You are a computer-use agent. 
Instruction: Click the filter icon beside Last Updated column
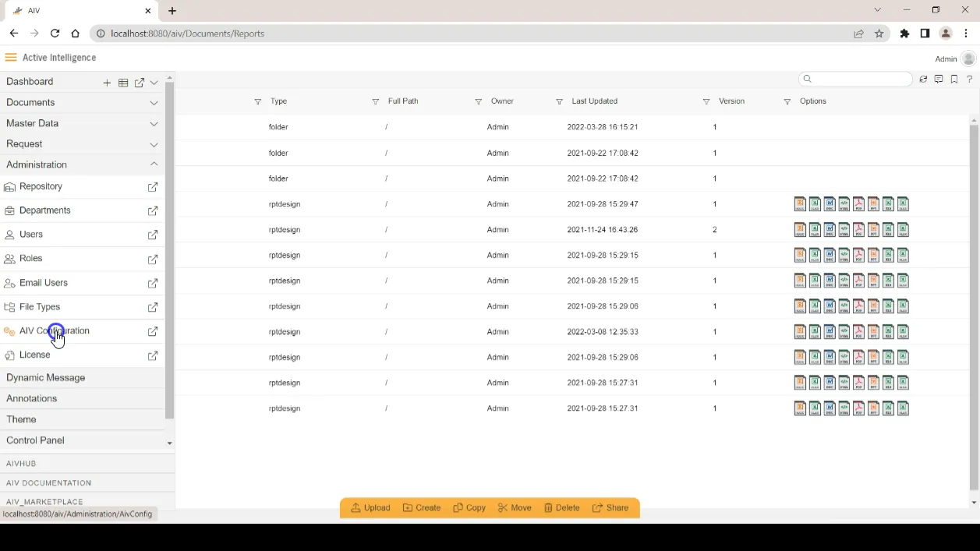click(559, 102)
